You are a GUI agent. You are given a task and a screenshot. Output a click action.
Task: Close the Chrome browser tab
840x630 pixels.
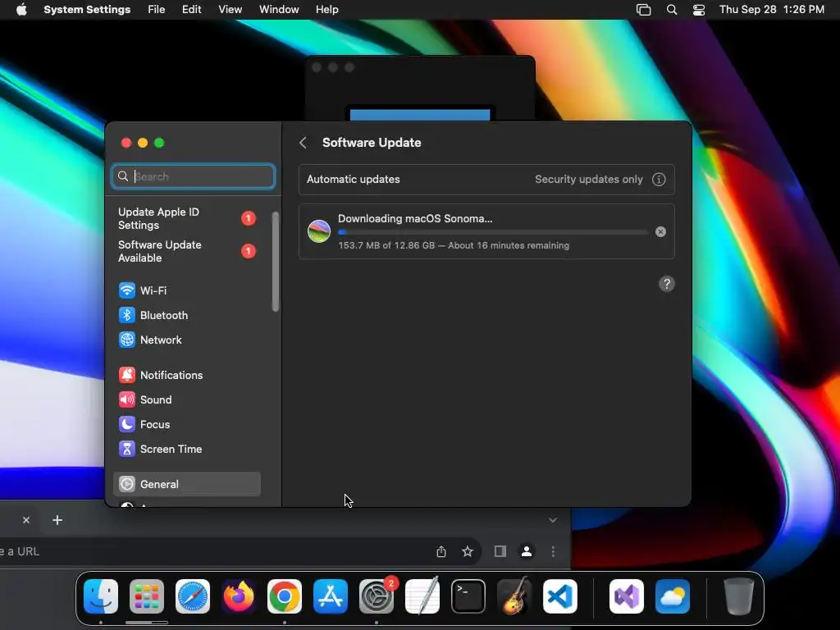[x=26, y=519]
